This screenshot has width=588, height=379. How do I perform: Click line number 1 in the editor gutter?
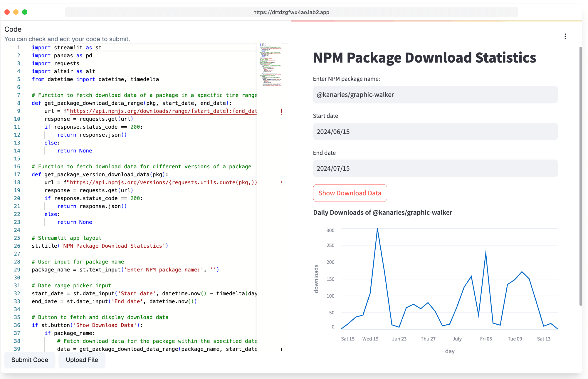pos(19,48)
